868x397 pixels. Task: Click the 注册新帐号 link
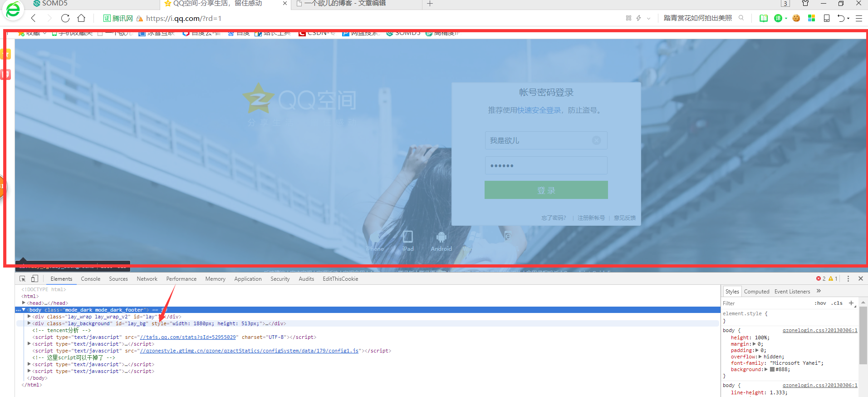click(591, 218)
